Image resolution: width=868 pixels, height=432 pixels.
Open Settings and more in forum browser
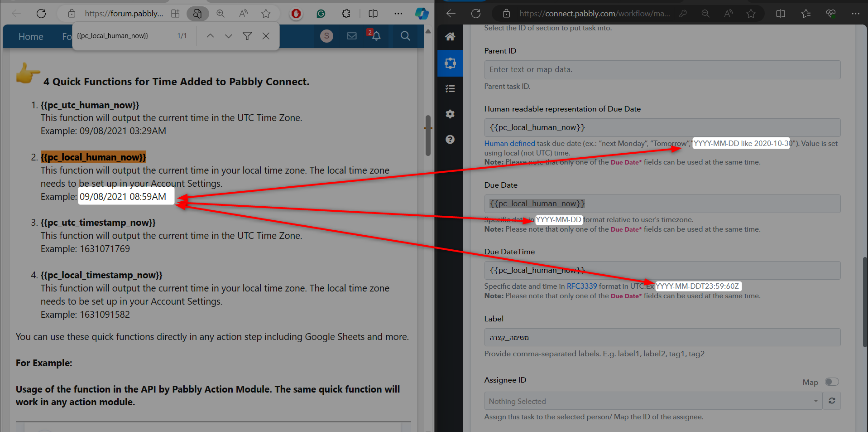[398, 14]
